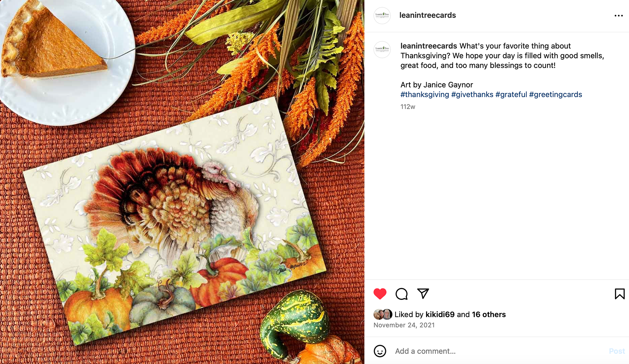Unlike the post with the red heart
629x364 pixels.
380,294
